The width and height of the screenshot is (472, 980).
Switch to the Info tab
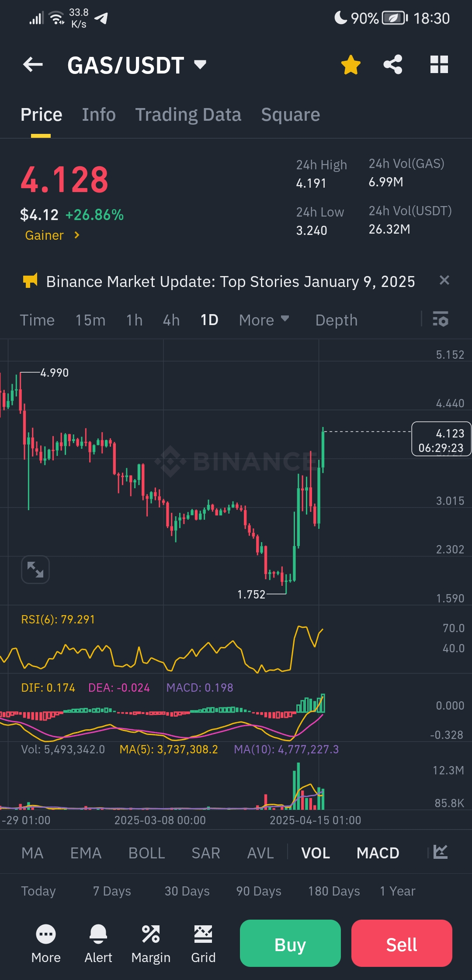(x=99, y=115)
